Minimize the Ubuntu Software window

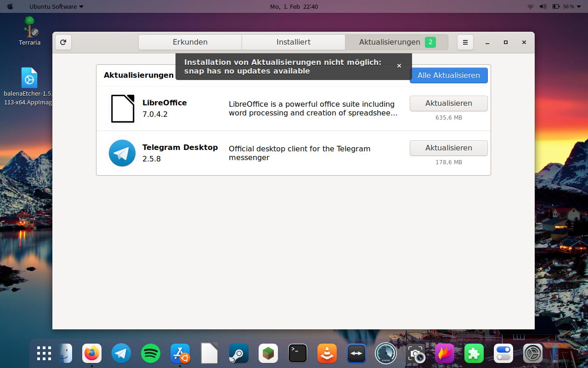[x=487, y=42]
